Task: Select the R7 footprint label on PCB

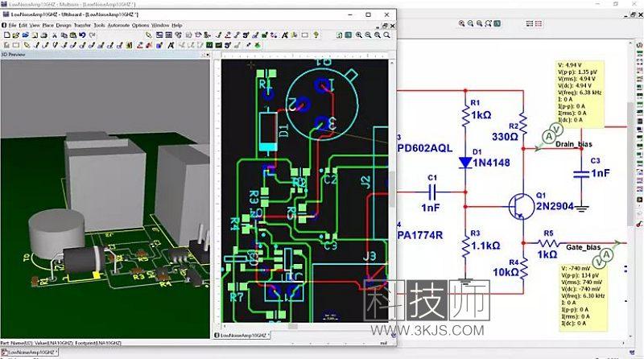Action: (x=237, y=296)
